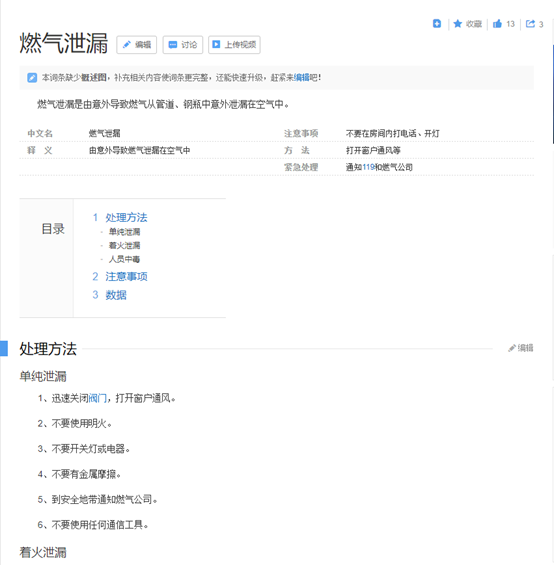Screen dimensions: 554x565
Task: Jump to 注意事项 in table of contents
Action: click(x=126, y=276)
